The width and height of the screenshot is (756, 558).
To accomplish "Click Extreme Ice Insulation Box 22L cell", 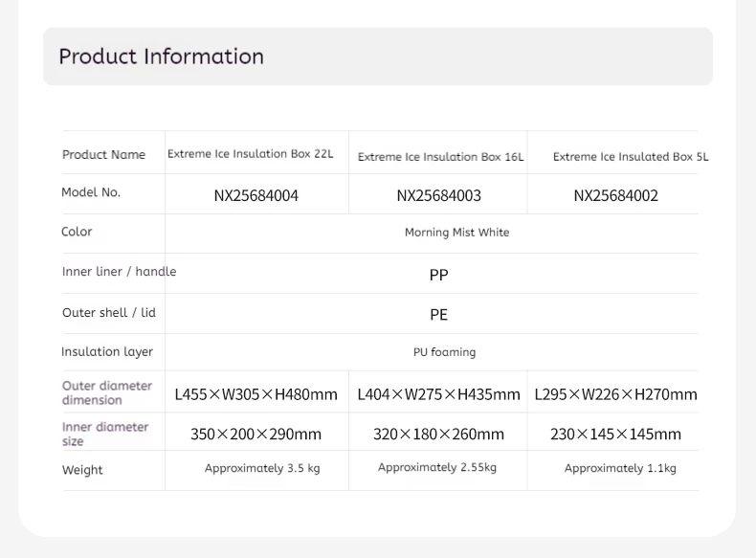I will [250, 154].
